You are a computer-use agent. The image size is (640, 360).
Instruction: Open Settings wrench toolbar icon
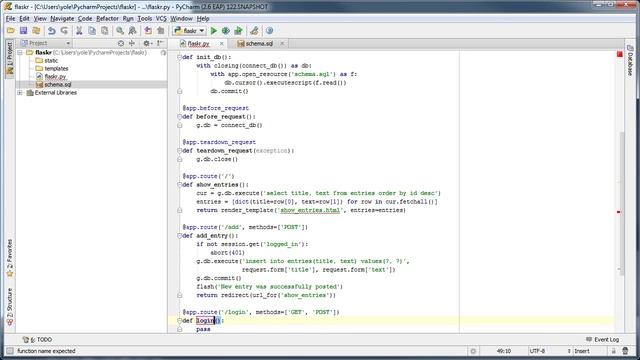254,31
